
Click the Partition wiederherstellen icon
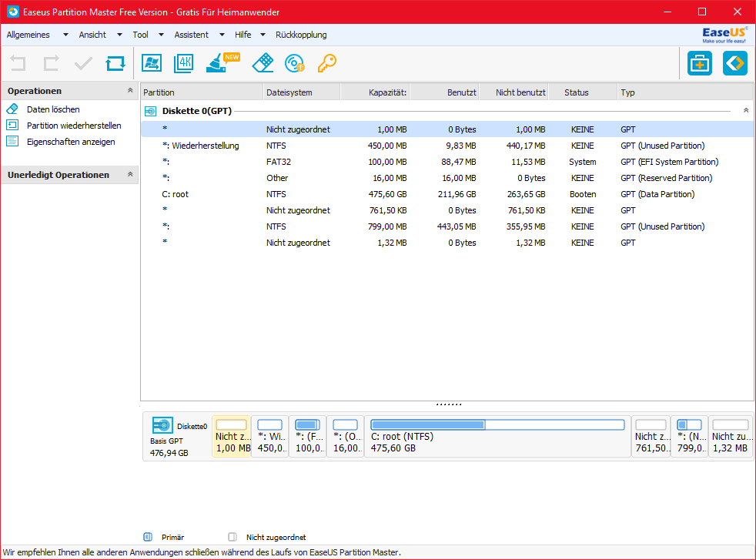click(12, 126)
